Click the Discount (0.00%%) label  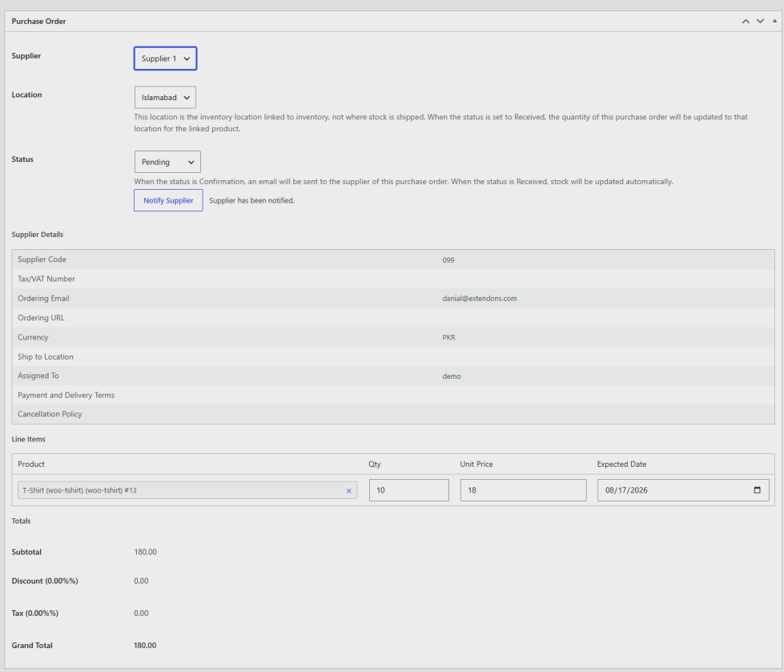point(45,581)
